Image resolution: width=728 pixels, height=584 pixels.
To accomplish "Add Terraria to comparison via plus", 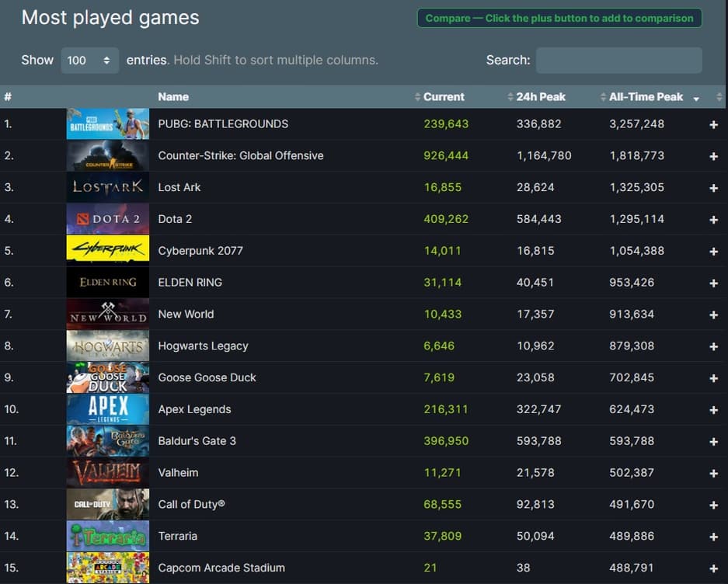I will pos(713,537).
